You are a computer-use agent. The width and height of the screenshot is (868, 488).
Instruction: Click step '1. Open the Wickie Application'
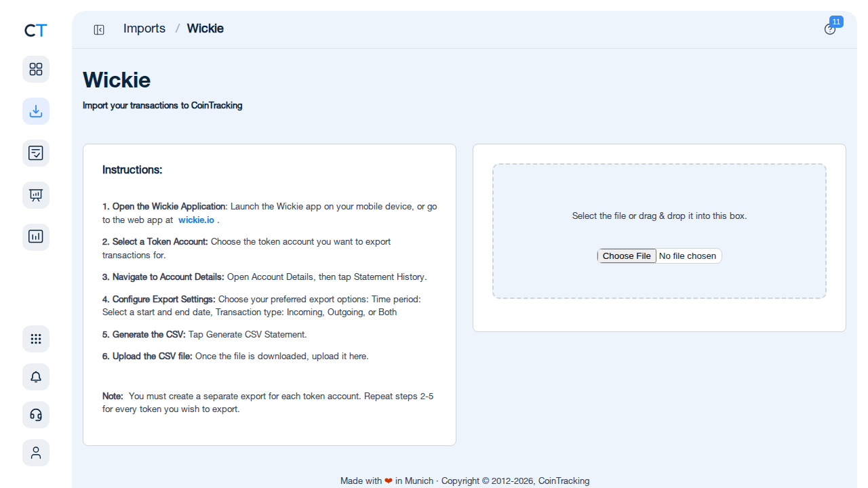pos(163,207)
